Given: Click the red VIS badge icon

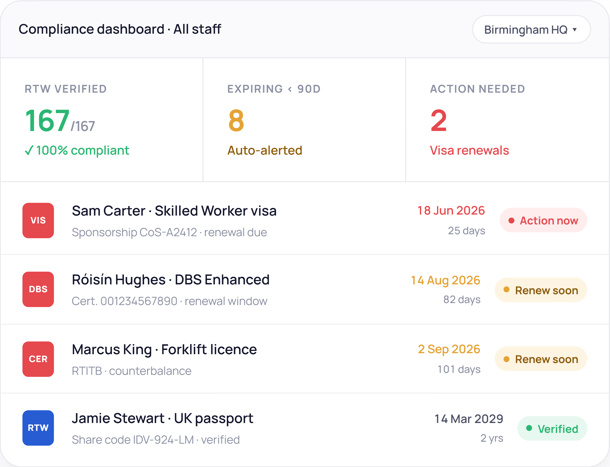Looking at the screenshot, I should coord(38,220).
